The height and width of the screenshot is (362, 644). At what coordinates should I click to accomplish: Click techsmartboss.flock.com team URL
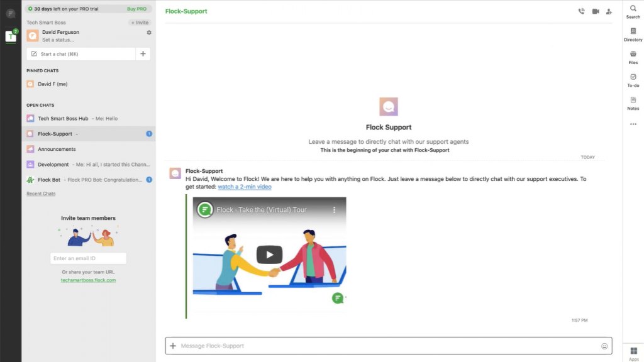pos(88,280)
